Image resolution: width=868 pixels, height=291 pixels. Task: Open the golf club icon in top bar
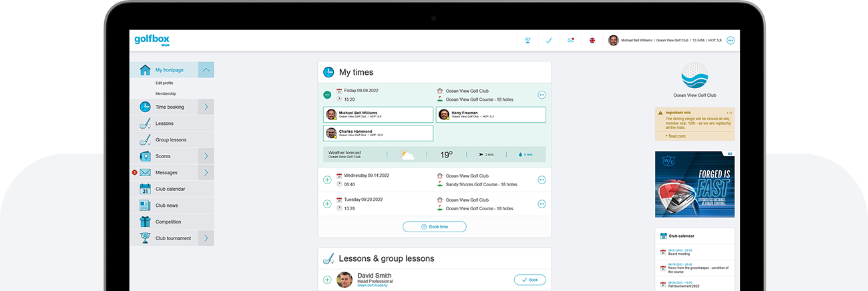pyautogui.click(x=549, y=40)
